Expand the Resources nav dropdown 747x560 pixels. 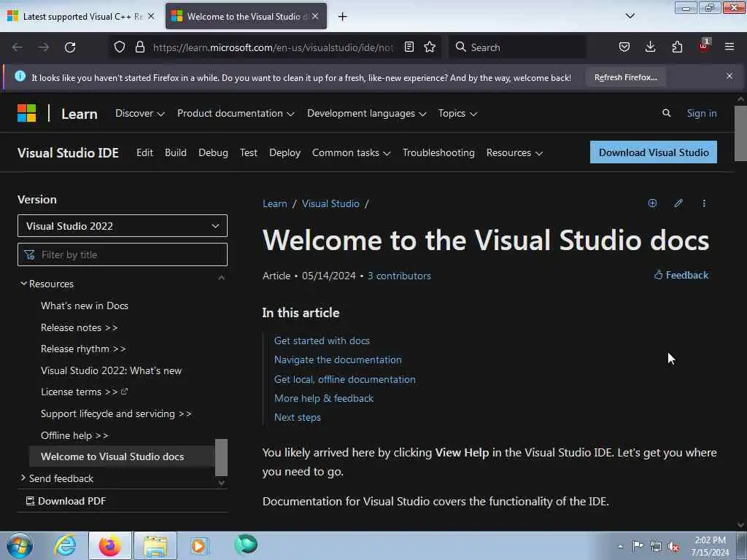pyautogui.click(x=514, y=153)
